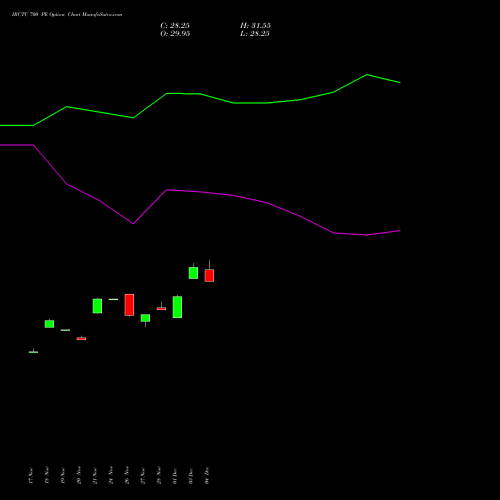
Task: Click the green upper band line
Action: coord(200,94)
